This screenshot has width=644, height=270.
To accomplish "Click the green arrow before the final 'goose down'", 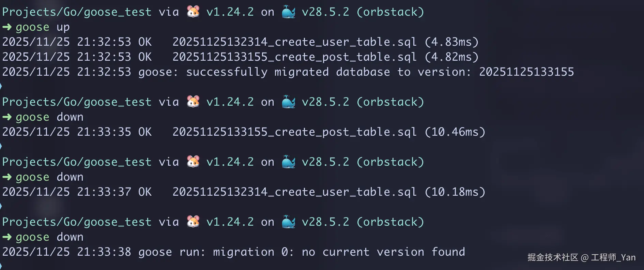I will [x=7, y=237].
